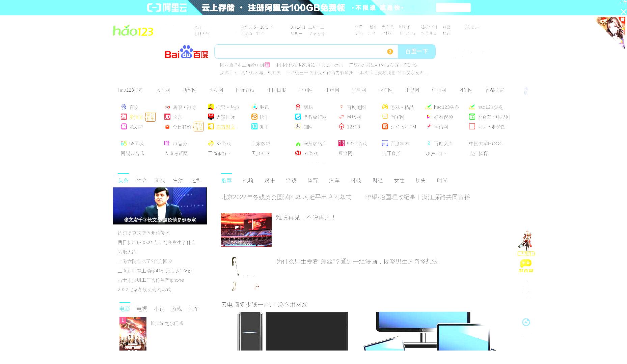The width and height of the screenshot is (627, 364).
Task: Switch to the 社会 news tab
Action: (x=141, y=180)
